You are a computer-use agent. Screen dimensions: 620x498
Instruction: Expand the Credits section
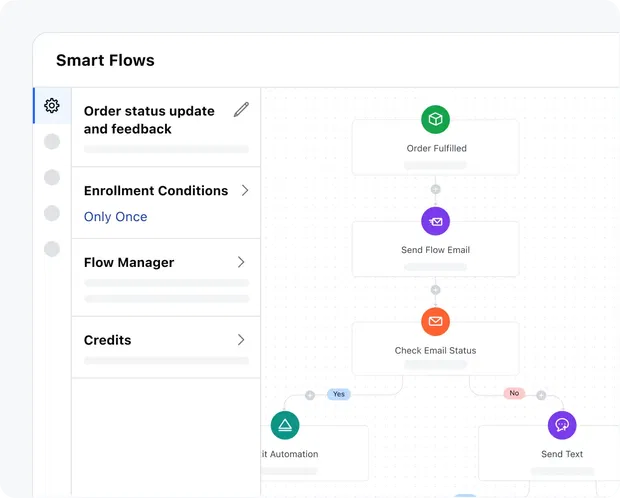(x=241, y=340)
